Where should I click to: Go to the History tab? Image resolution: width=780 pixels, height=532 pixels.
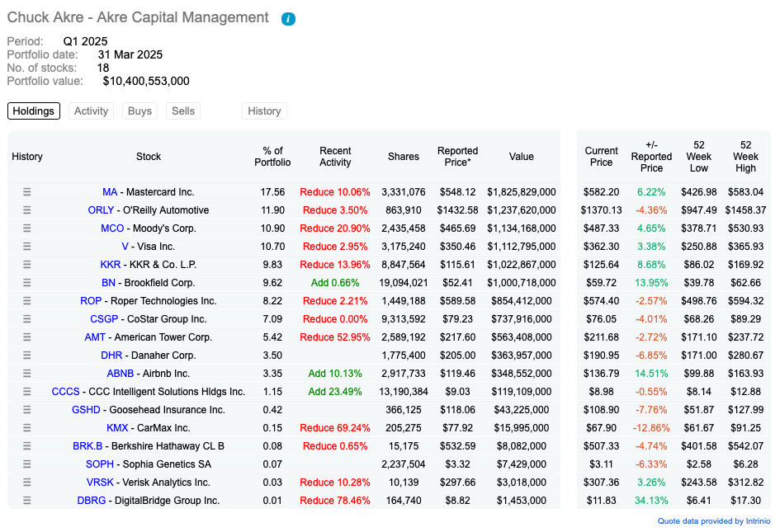tap(264, 111)
